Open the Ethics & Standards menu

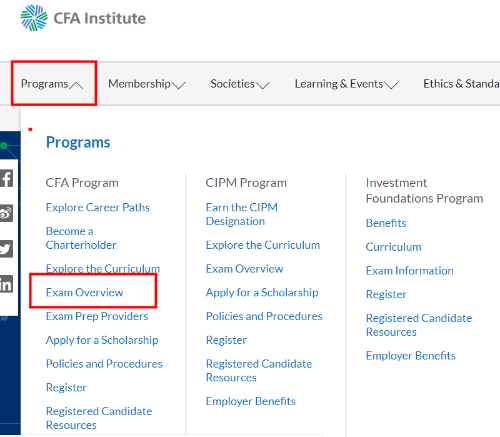coord(461,84)
